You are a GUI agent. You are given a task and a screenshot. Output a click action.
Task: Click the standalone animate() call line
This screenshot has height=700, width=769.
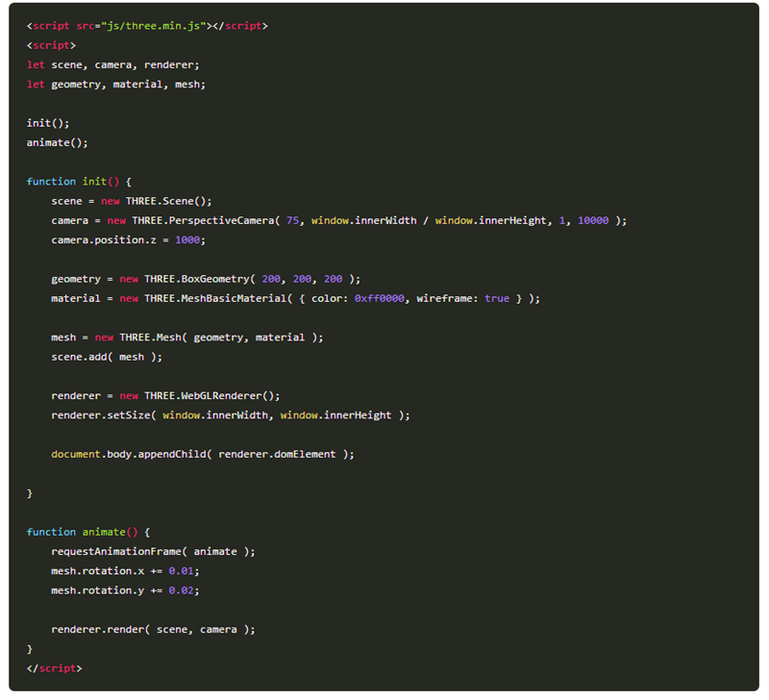(x=57, y=142)
